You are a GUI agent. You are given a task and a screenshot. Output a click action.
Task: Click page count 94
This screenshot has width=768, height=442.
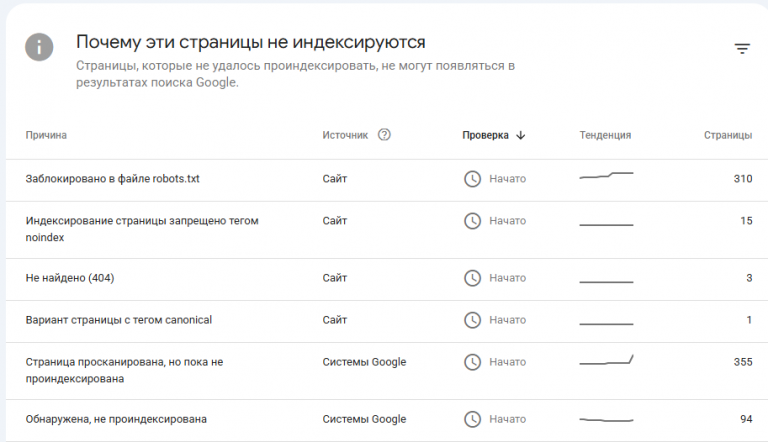pyautogui.click(x=746, y=419)
